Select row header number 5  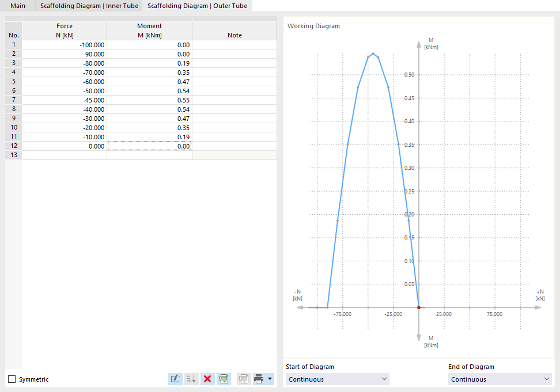pyautogui.click(x=14, y=82)
